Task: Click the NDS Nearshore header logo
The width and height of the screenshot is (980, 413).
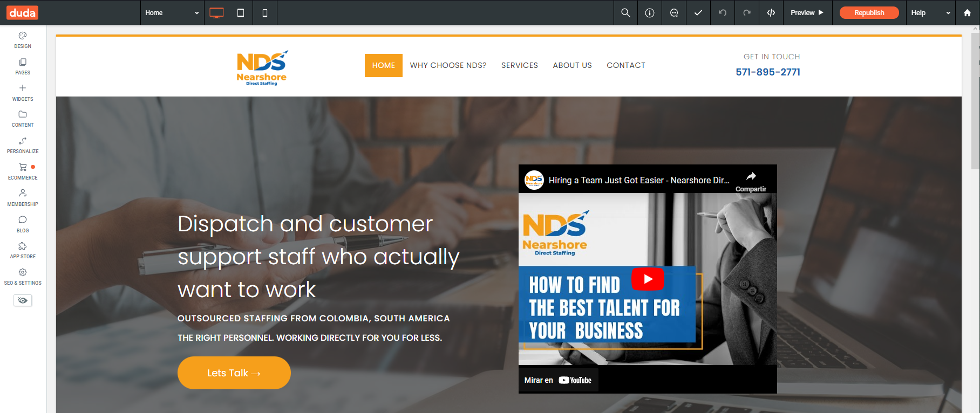Action: point(262,68)
